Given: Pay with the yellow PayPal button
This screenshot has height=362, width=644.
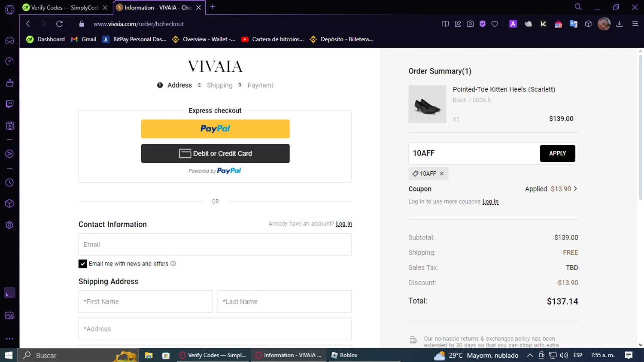Looking at the screenshot, I should [215, 129].
